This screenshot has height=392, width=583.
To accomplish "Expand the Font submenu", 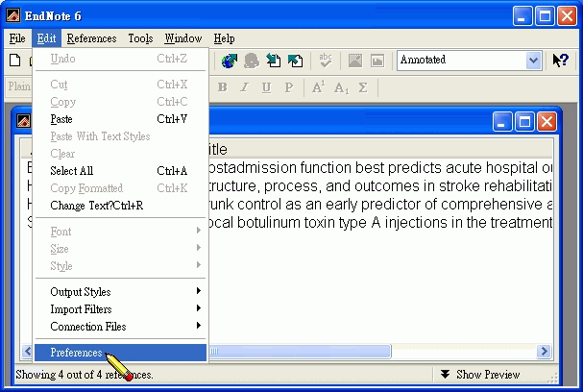I will coord(120,232).
